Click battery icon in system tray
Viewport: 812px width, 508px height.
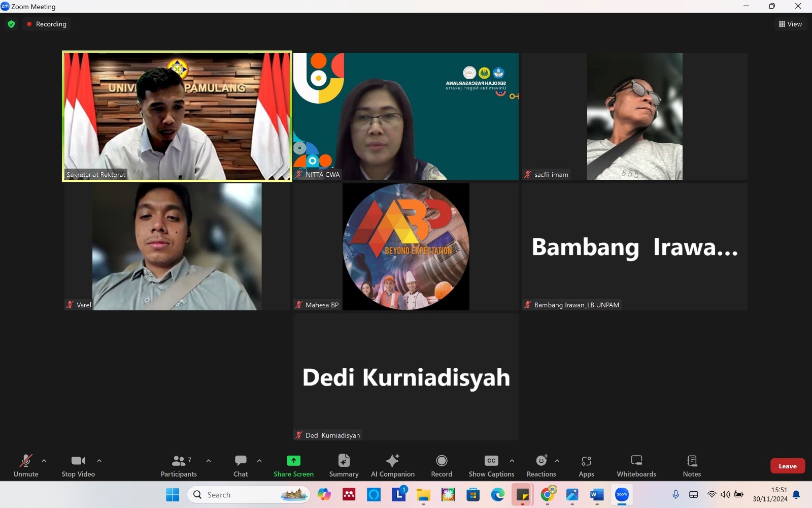[x=739, y=495]
